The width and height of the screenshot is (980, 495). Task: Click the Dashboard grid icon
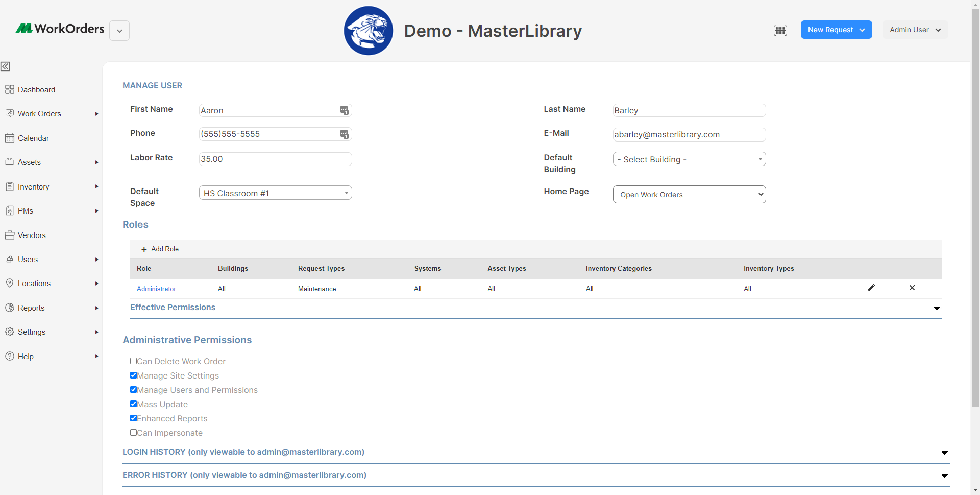tap(10, 89)
